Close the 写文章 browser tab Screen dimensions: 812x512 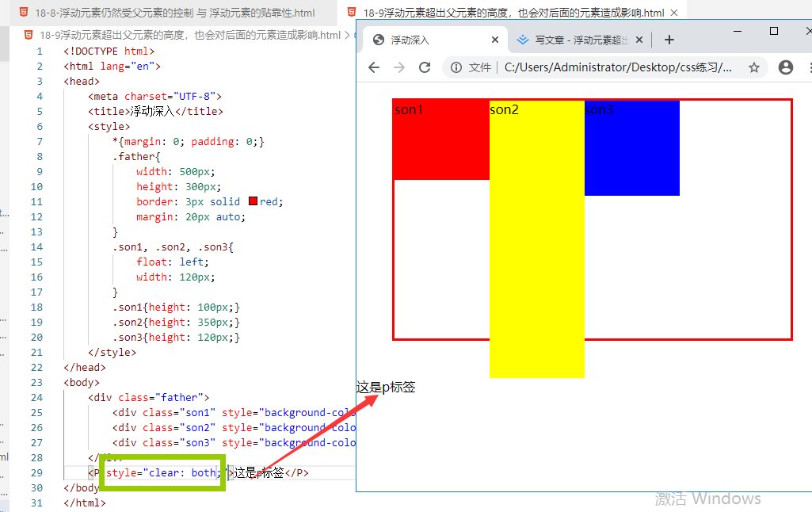click(x=639, y=40)
